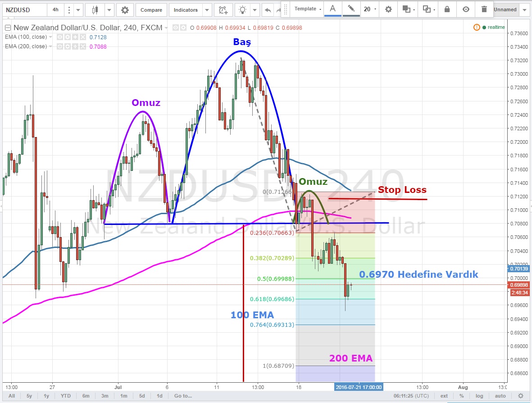Open chart properties gear in top toolbar
The height and width of the screenshot is (403, 532).
click(125, 10)
